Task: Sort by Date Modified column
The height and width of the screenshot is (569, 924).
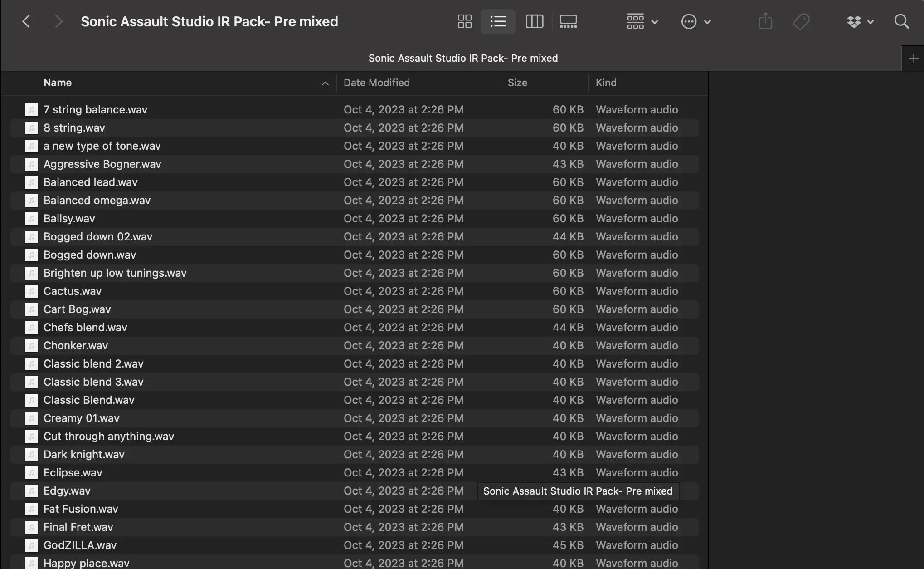Action: tap(376, 83)
